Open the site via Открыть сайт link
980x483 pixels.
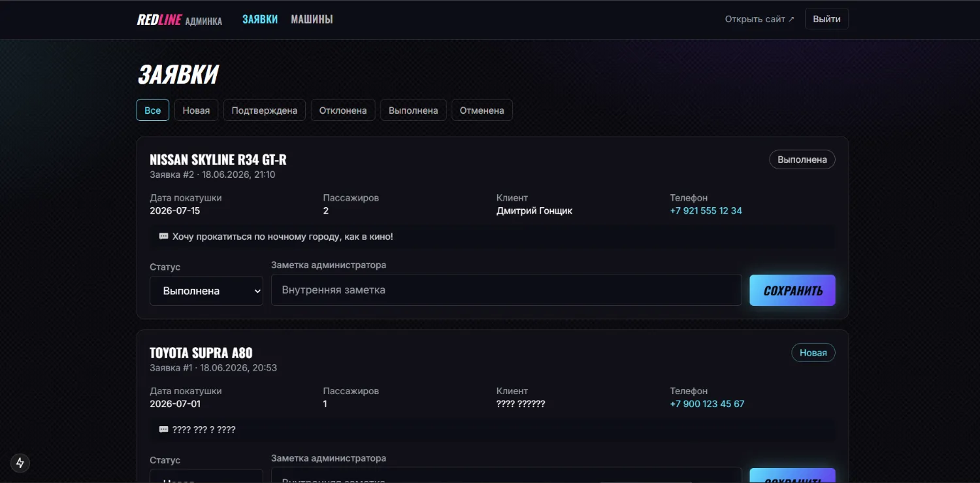[x=760, y=19]
